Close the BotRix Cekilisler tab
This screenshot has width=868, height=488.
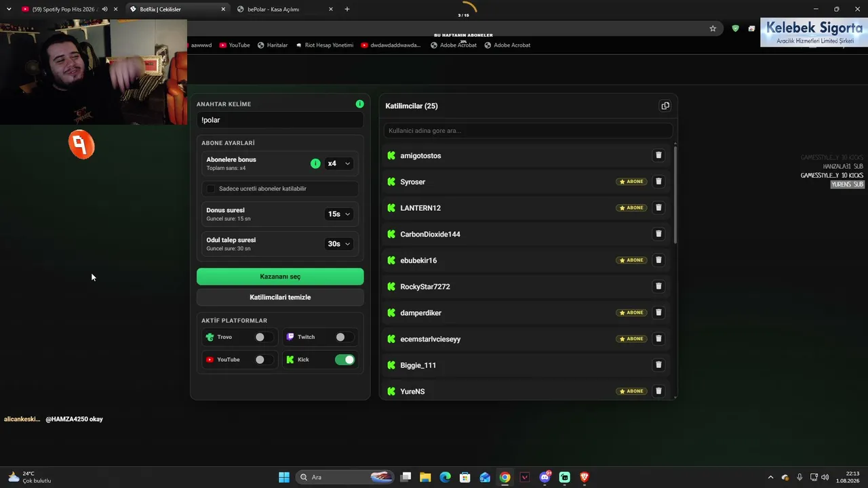[x=223, y=9]
